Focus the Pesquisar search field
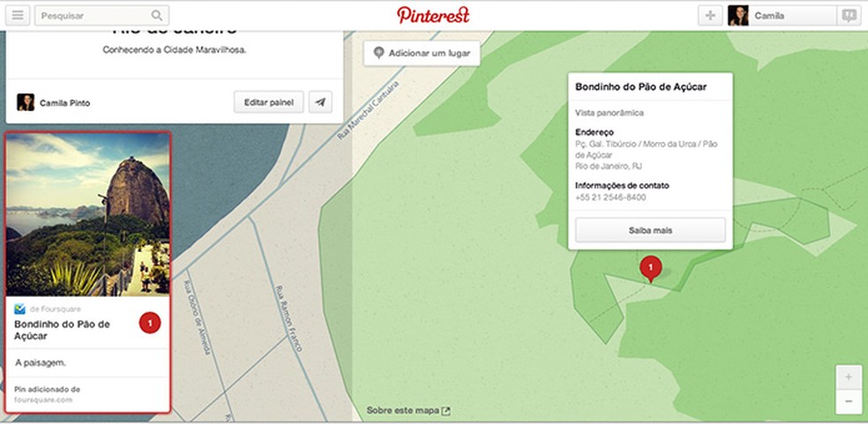 tap(101, 16)
